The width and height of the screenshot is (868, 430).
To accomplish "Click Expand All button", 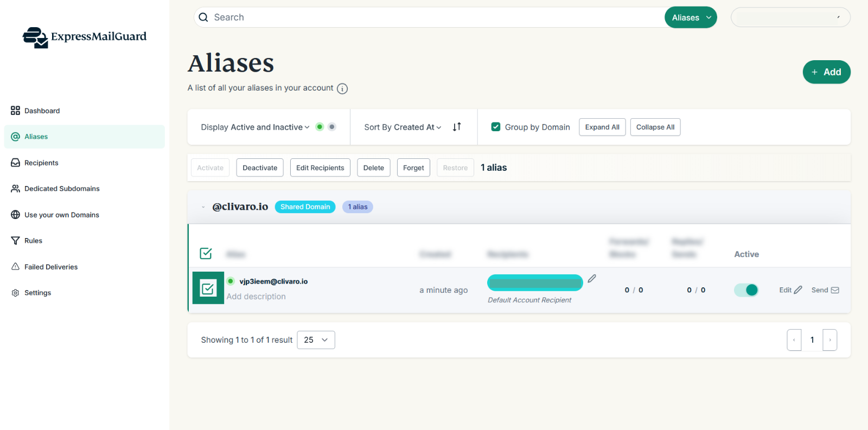I will point(602,127).
